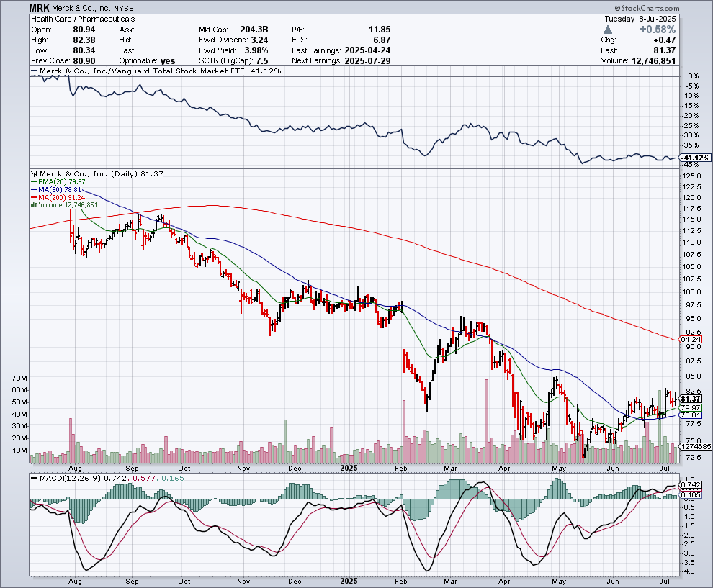The image size is (713, 588).
Task: Click the Fwd Dividend value 3.24
Action: pos(260,40)
